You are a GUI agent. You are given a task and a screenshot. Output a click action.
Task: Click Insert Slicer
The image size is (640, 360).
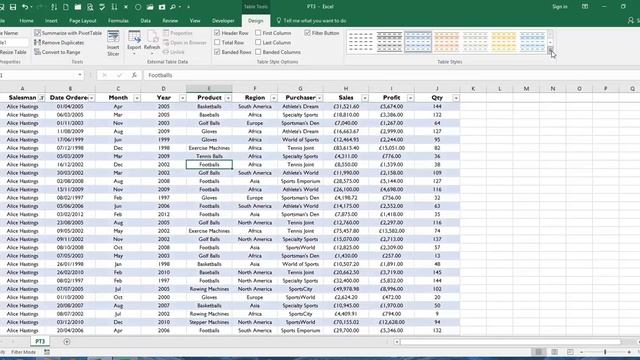coord(113,43)
